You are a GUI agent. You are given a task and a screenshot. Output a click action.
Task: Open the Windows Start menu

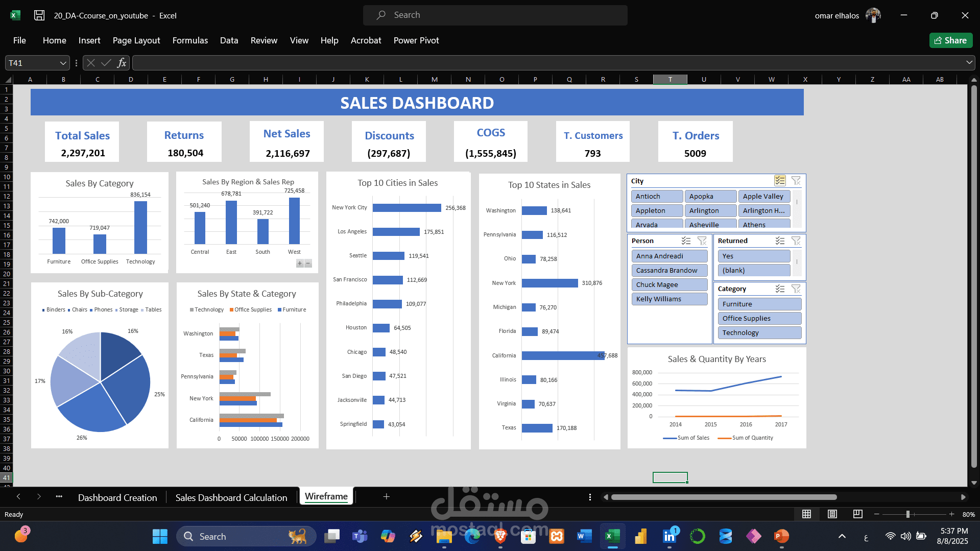pyautogui.click(x=160, y=536)
